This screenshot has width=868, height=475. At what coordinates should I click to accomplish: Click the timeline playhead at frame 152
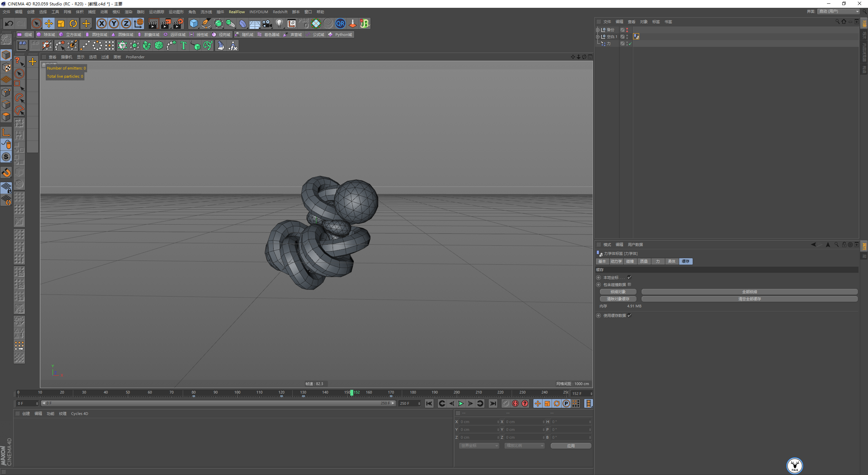pyautogui.click(x=352, y=393)
